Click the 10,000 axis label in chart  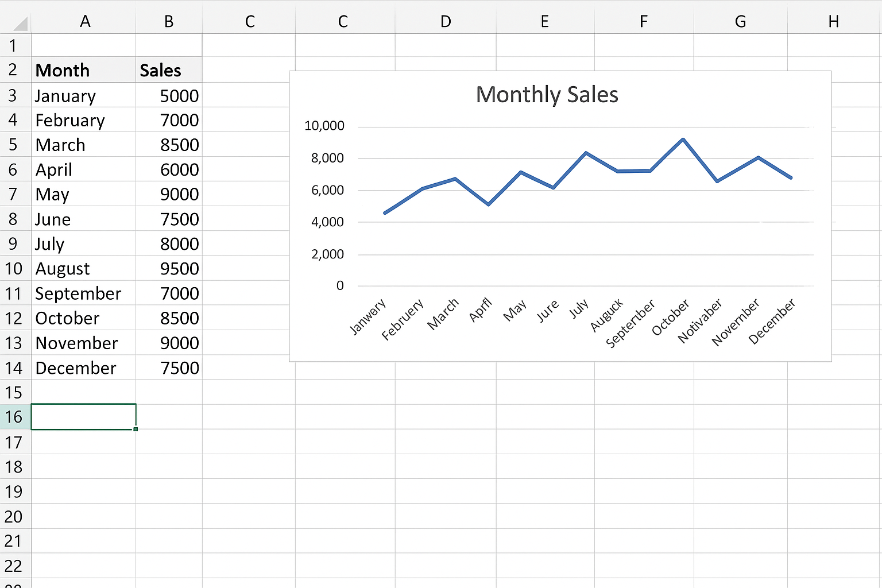(324, 126)
